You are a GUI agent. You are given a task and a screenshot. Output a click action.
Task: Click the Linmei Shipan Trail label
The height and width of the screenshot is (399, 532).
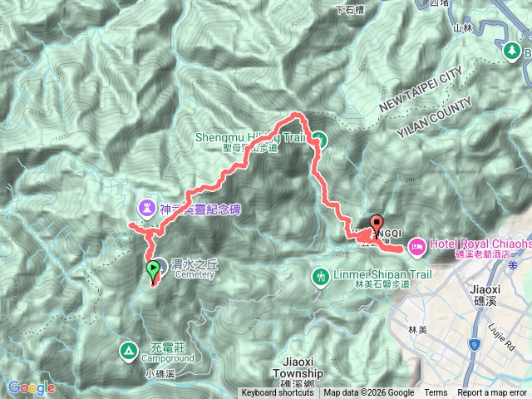pos(382,279)
